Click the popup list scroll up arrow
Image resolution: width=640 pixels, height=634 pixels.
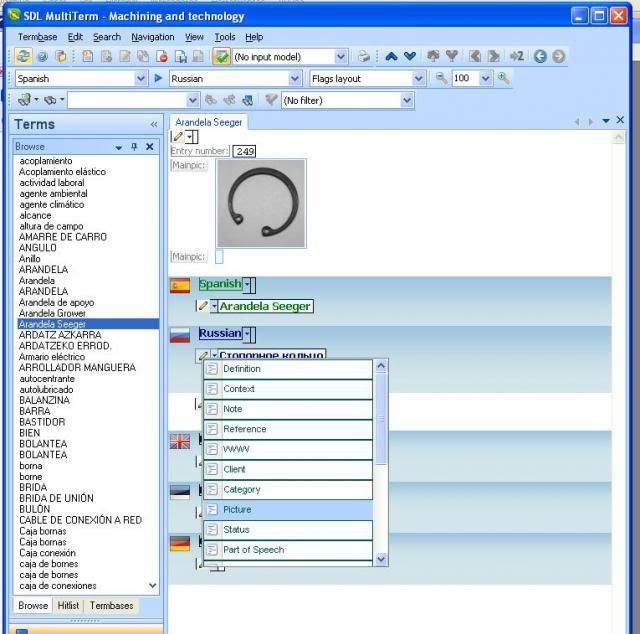click(381, 366)
